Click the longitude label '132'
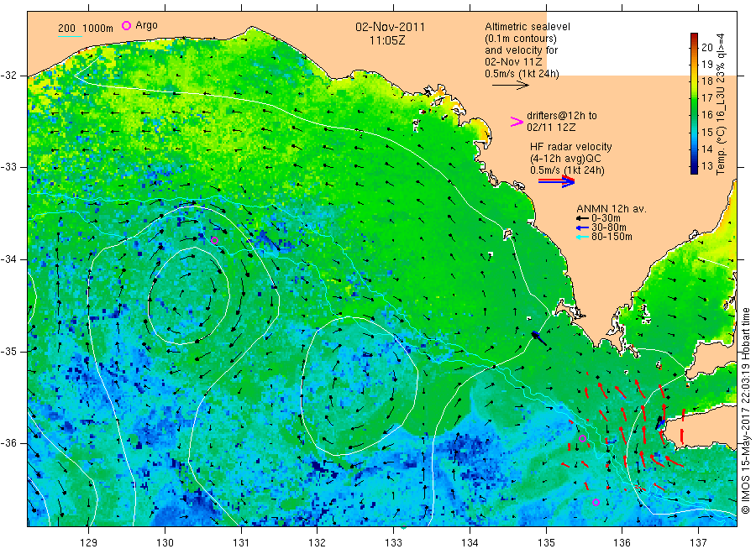This screenshot has width=756, height=554. click(318, 543)
